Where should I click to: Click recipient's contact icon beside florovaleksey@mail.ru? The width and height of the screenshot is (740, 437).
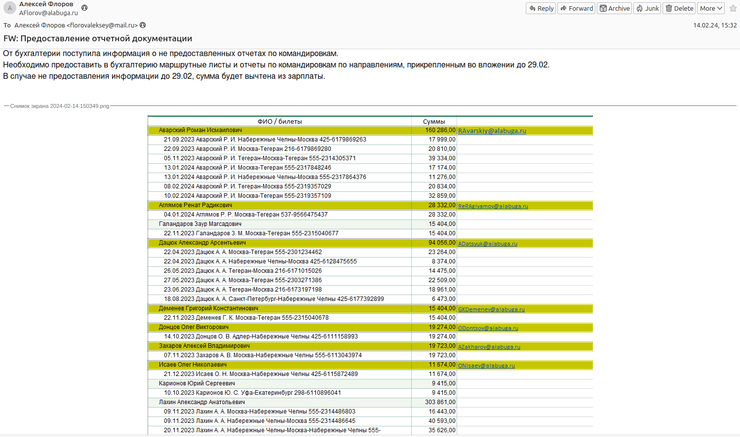point(141,24)
